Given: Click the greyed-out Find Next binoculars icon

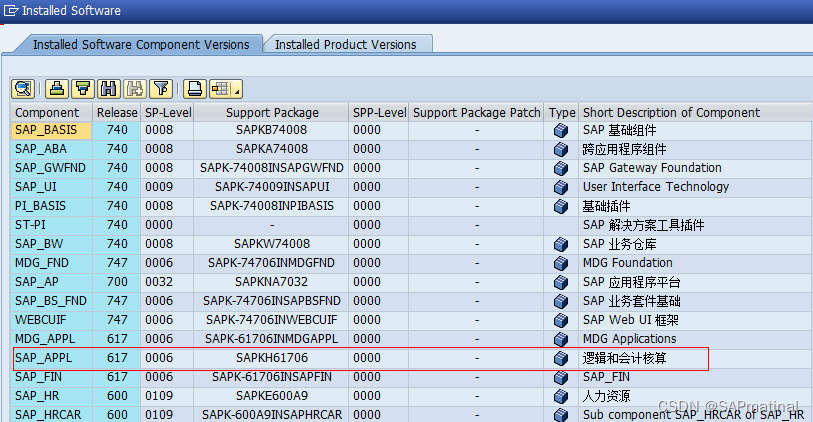Looking at the screenshot, I should (x=135, y=89).
